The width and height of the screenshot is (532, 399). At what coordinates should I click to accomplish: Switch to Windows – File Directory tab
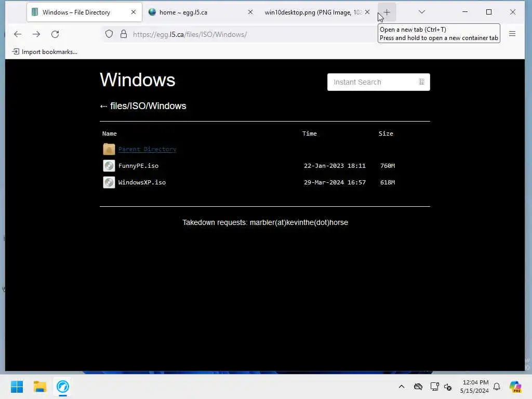(x=85, y=12)
